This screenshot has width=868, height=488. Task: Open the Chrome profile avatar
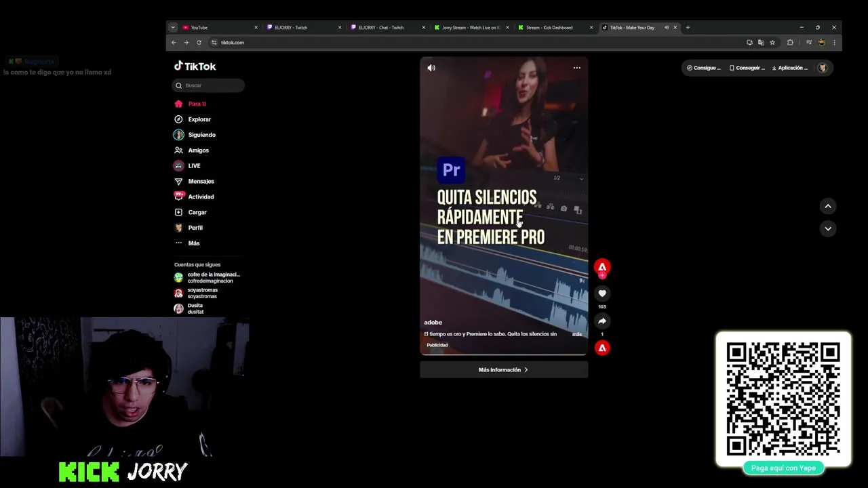click(x=822, y=43)
